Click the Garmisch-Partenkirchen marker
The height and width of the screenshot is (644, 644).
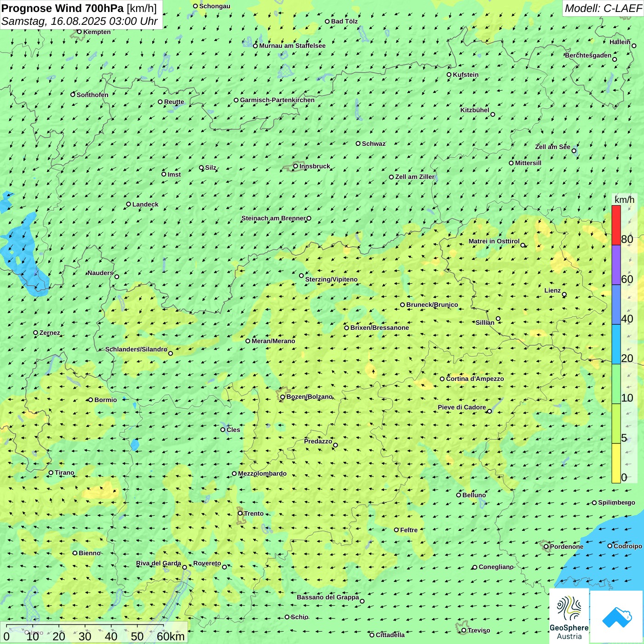click(236, 100)
